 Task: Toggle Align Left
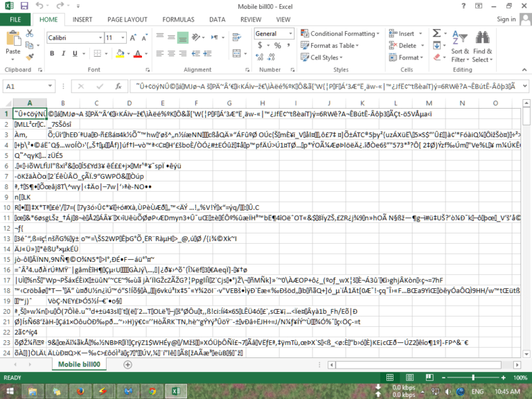pos(160,53)
